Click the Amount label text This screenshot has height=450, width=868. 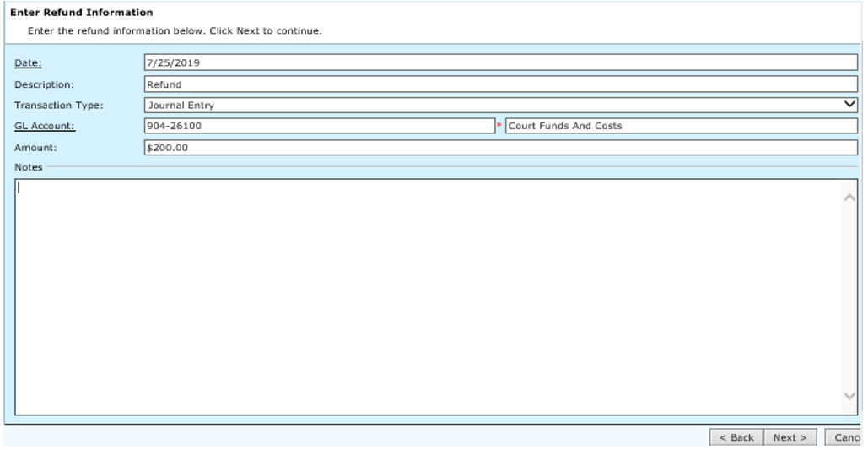[35, 147]
